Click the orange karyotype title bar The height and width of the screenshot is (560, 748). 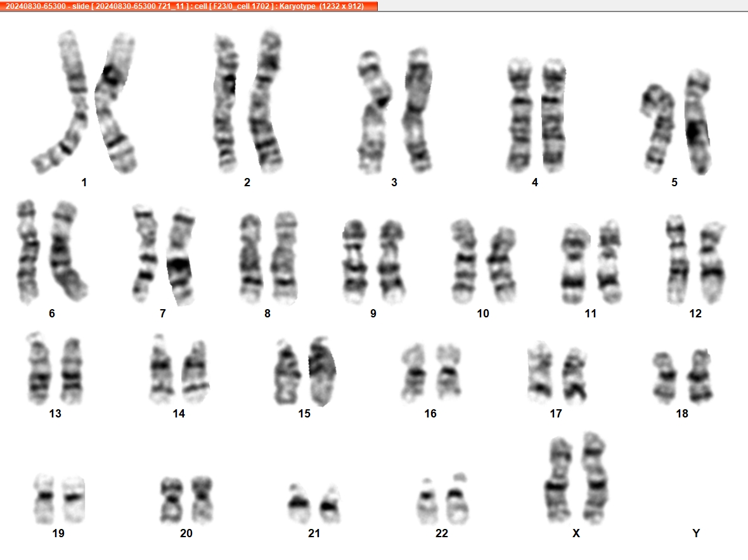tap(188, 6)
